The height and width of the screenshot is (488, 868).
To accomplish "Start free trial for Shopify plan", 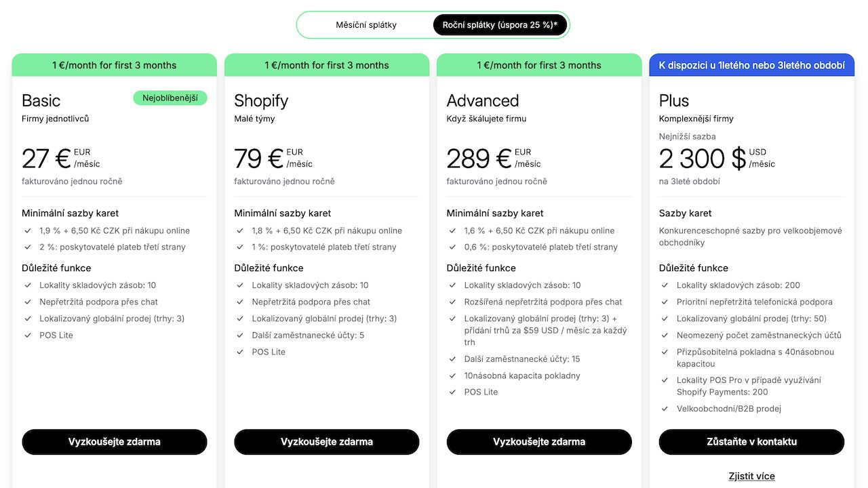I will tap(327, 442).
